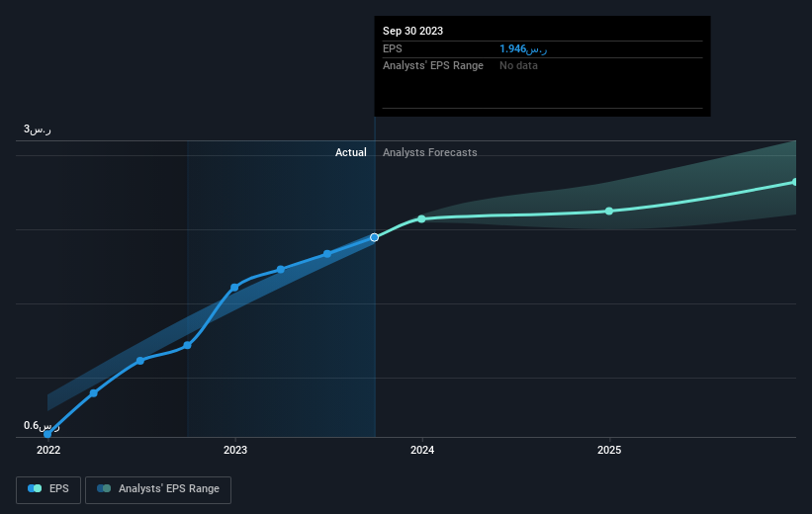Viewport: 812px width, 514px height.
Task: Click the EPS color swatch in legend
Action: (x=35, y=488)
